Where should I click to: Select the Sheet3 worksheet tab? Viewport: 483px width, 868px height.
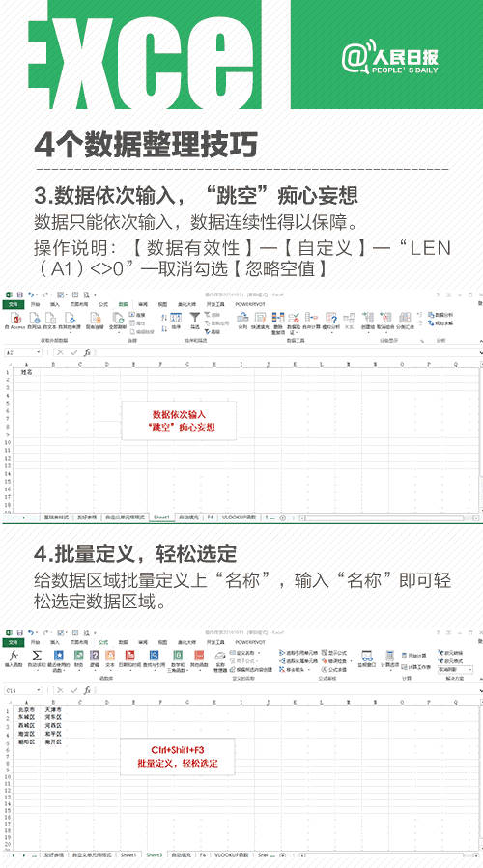[154, 854]
